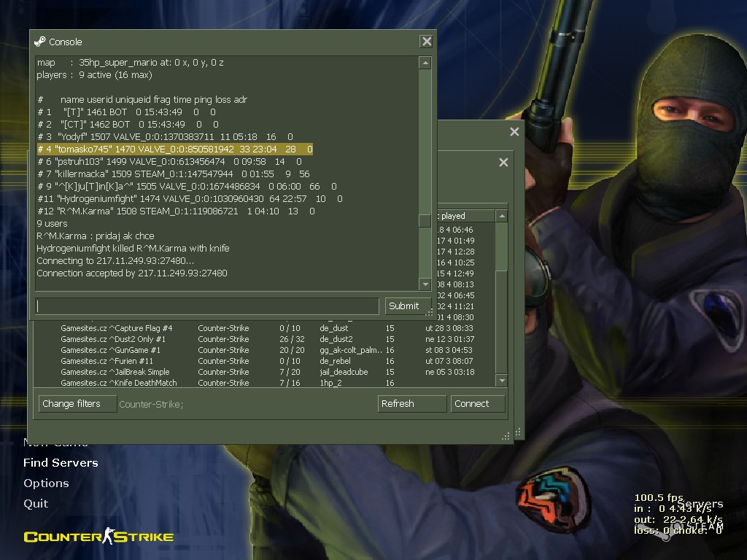747x560 pixels.
Task: Click the killermacka player line
Action: (x=174, y=174)
